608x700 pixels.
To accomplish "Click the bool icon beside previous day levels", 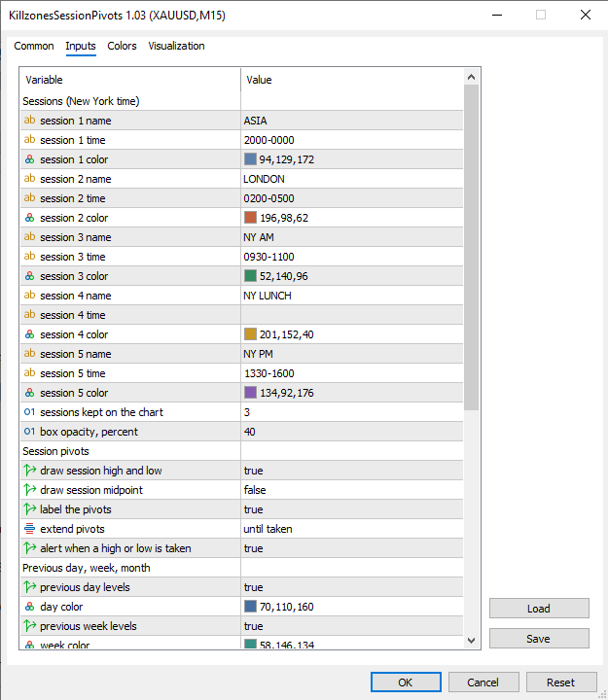I will 29,587.
